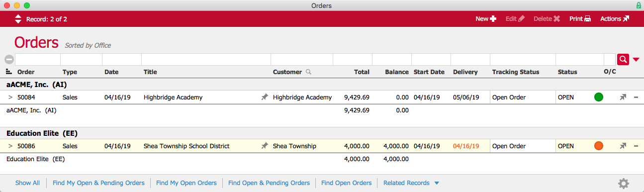Click Find My Open & Pending Orders

(98, 183)
